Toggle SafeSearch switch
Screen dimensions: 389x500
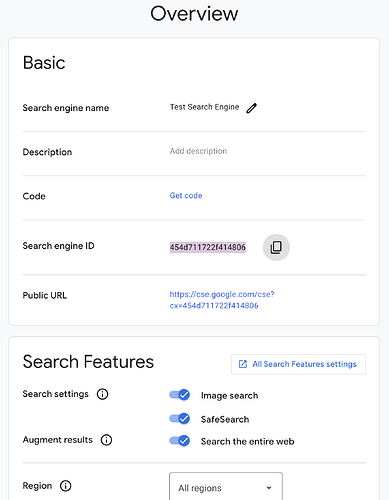(x=180, y=418)
